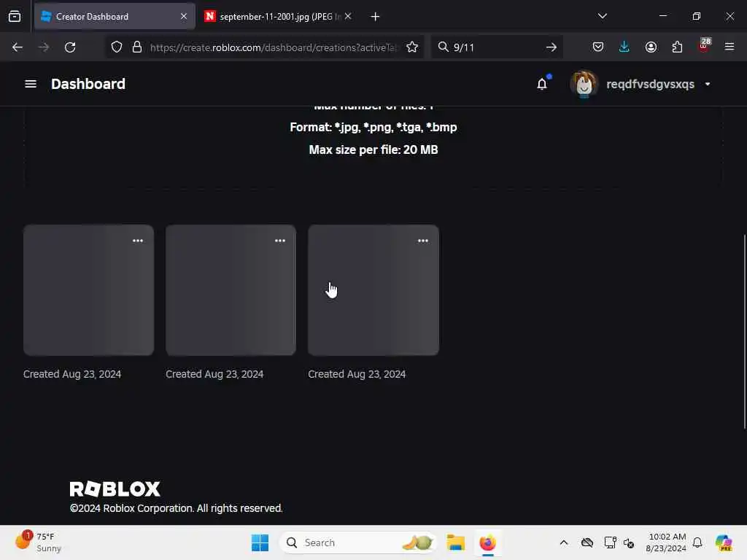Open the notifications bell in Dashboard header
This screenshot has height=560, width=747.
[x=542, y=84]
